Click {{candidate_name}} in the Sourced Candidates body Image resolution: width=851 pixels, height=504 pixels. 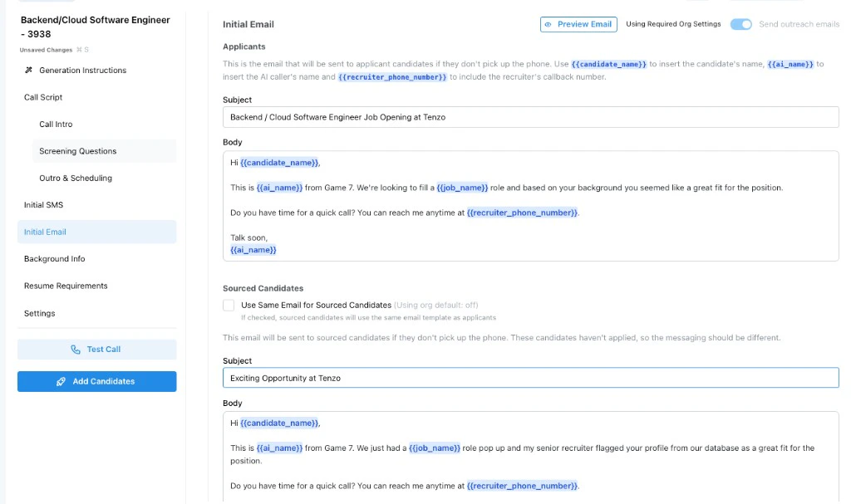[x=279, y=423]
